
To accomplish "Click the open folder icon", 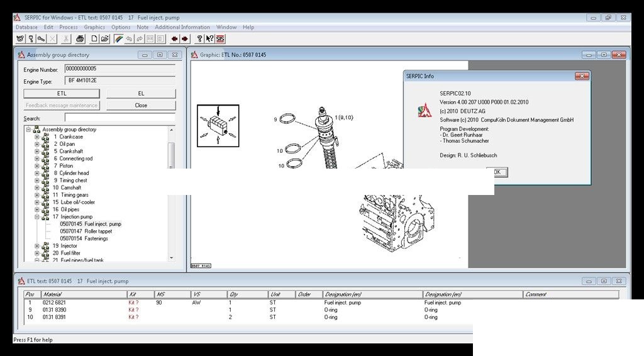I will pos(105,38).
